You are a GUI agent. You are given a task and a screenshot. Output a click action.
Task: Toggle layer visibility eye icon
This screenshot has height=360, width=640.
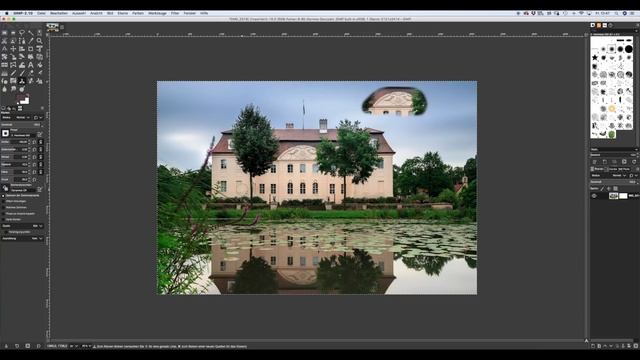[594, 196]
